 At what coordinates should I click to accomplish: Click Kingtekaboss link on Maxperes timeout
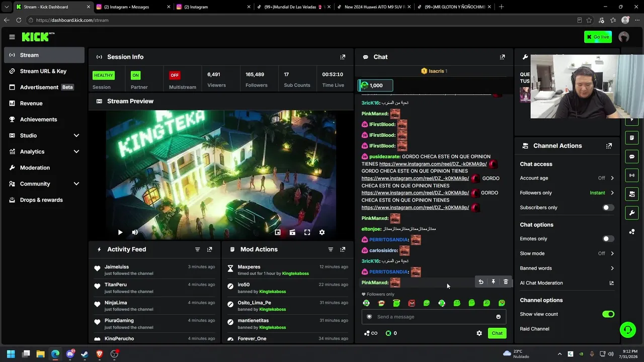[295, 274]
